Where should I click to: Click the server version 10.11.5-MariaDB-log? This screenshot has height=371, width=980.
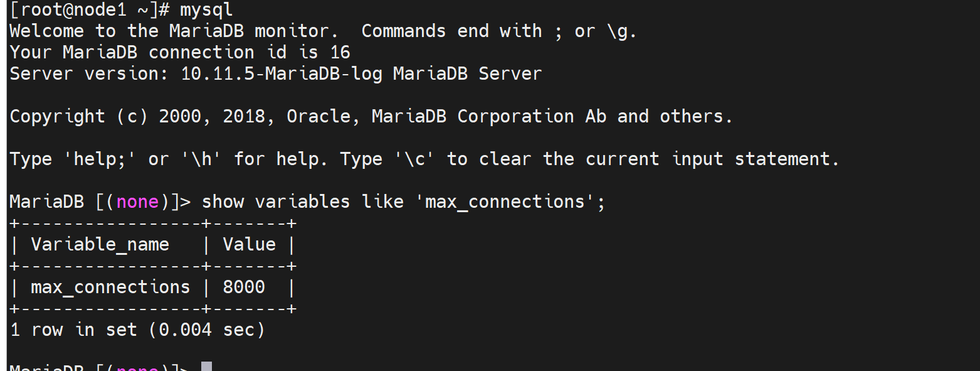[x=281, y=74]
